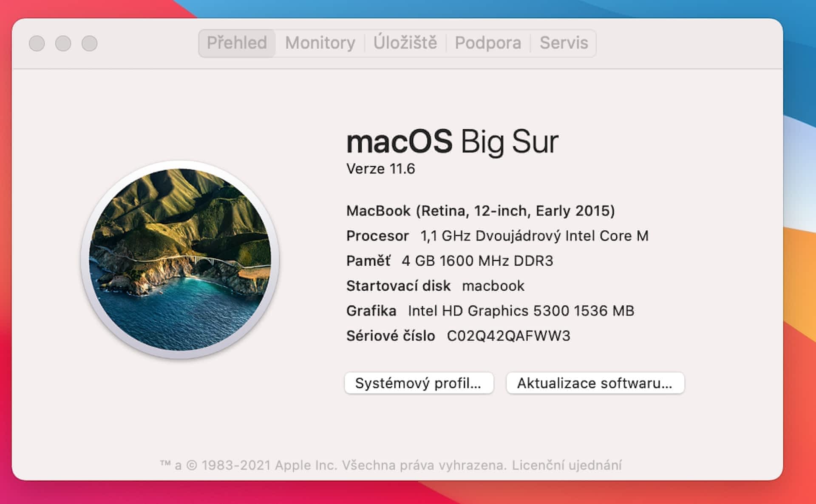Click the Procesor 1,1 GHz line
This screenshot has height=504, width=816.
point(497,236)
